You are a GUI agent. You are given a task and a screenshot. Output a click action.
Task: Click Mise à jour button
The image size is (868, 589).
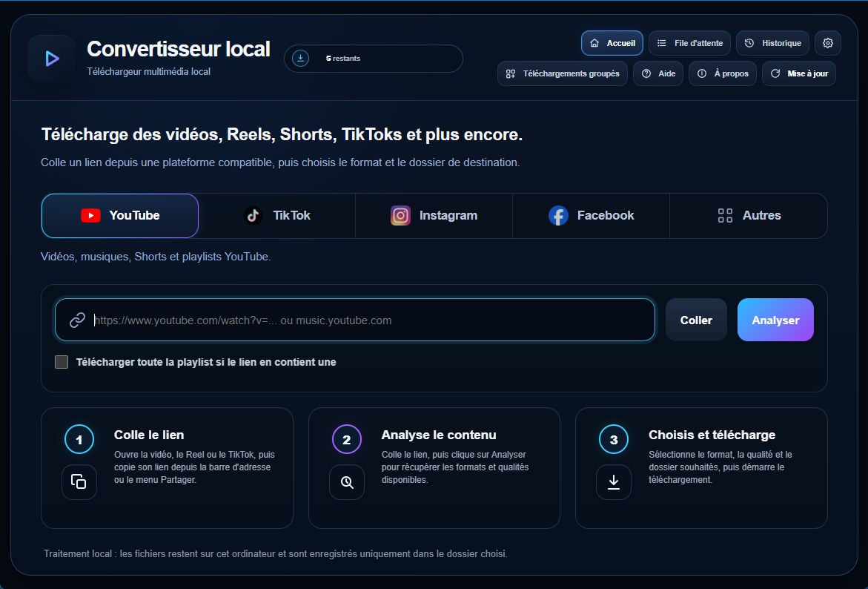coord(799,73)
